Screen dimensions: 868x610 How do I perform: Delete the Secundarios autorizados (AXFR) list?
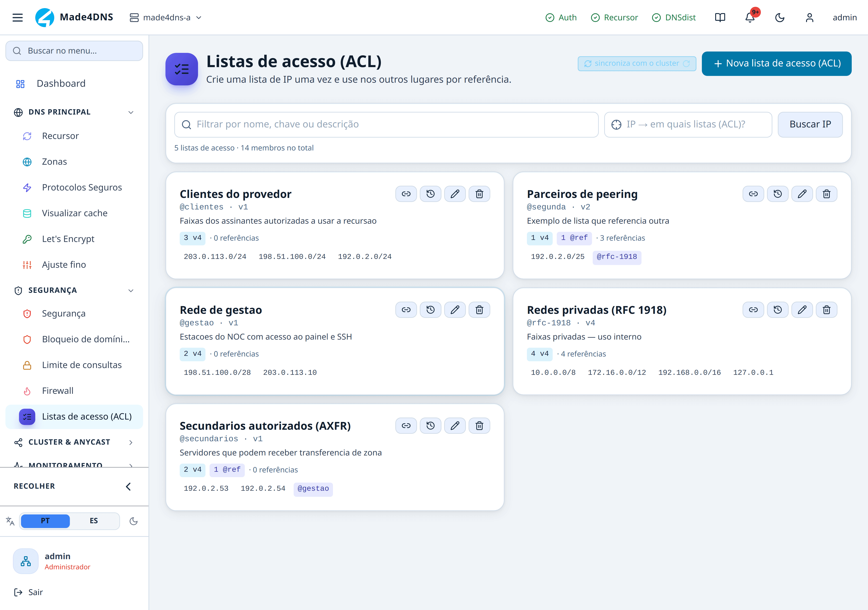(x=479, y=426)
